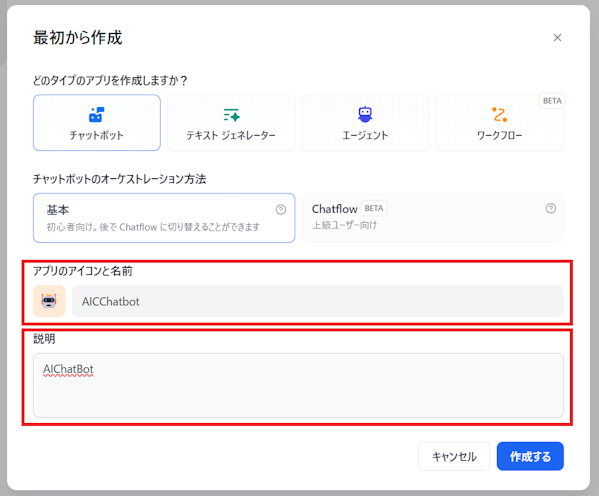
Task: Choose the 基本 orchestration method
Action: (x=164, y=218)
